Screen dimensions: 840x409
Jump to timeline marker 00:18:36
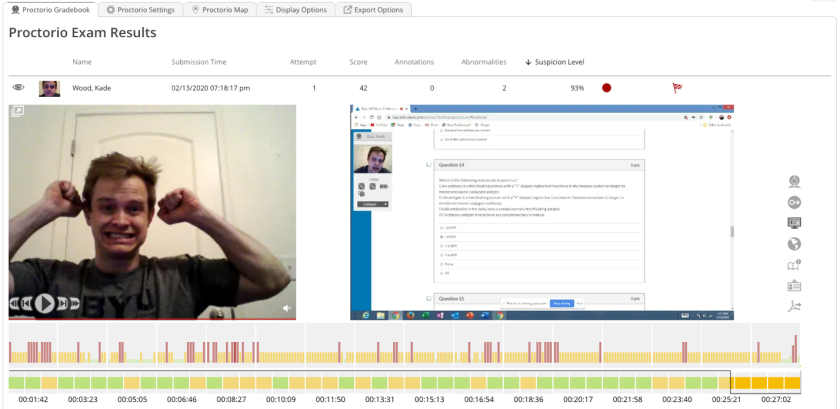point(528,400)
